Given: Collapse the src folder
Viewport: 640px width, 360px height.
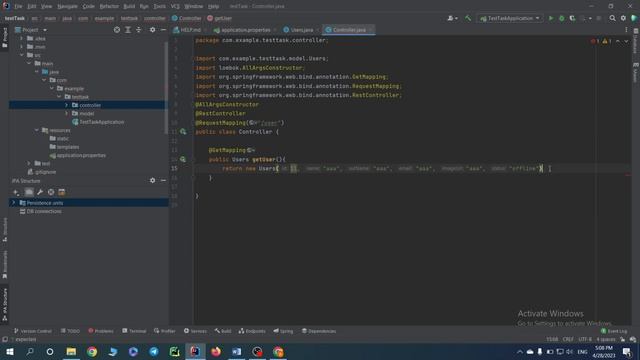Looking at the screenshot, I should [x=22, y=55].
